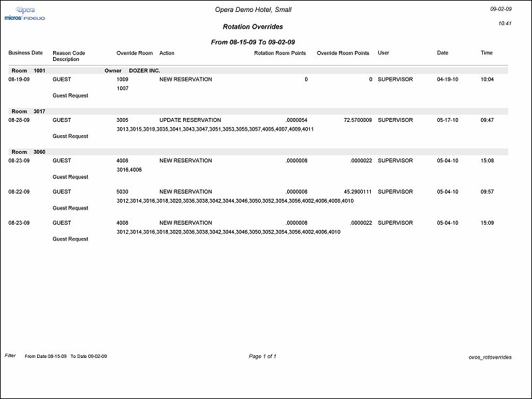
Task: Click the Micros Fidelio logo
Action: click(25, 19)
